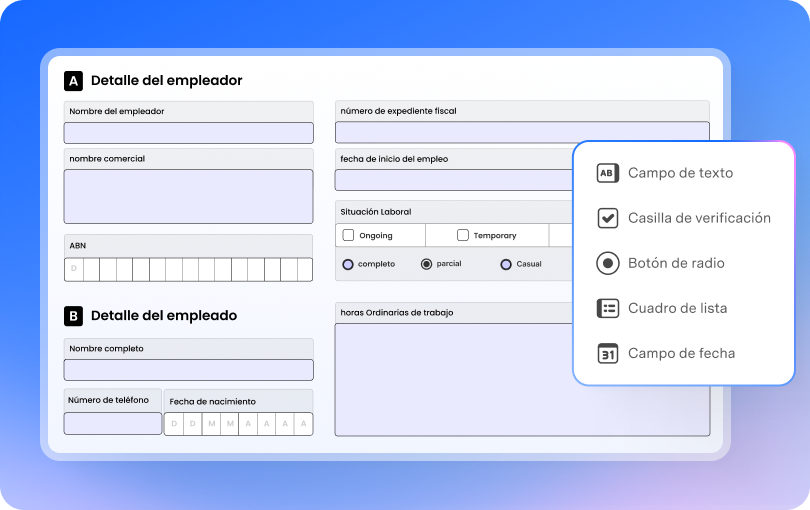Screen dimensions: 810x510
Task: Select the Campo de fecha calendar icon
Action: pos(608,353)
